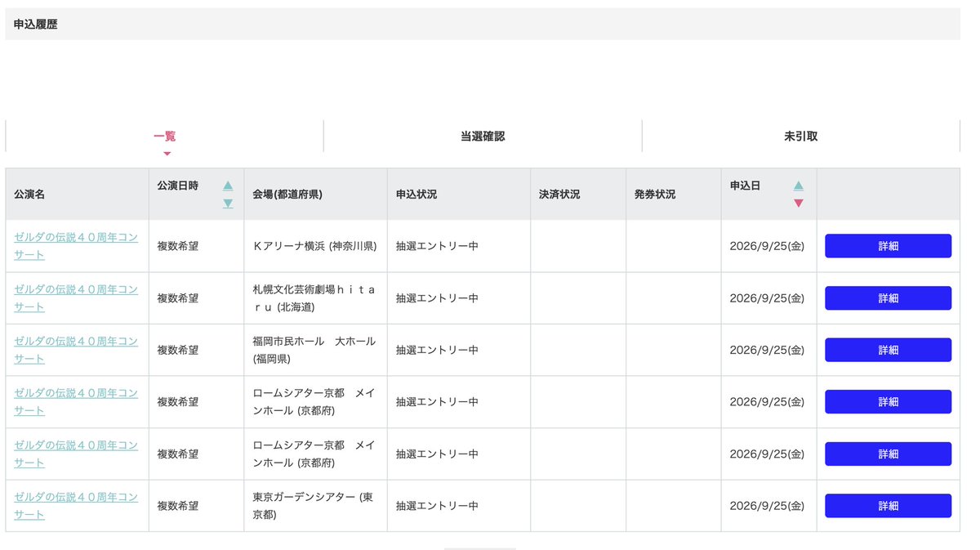Click the 申込日 column header label
The height and width of the screenshot is (550, 980).
click(x=745, y=186)
